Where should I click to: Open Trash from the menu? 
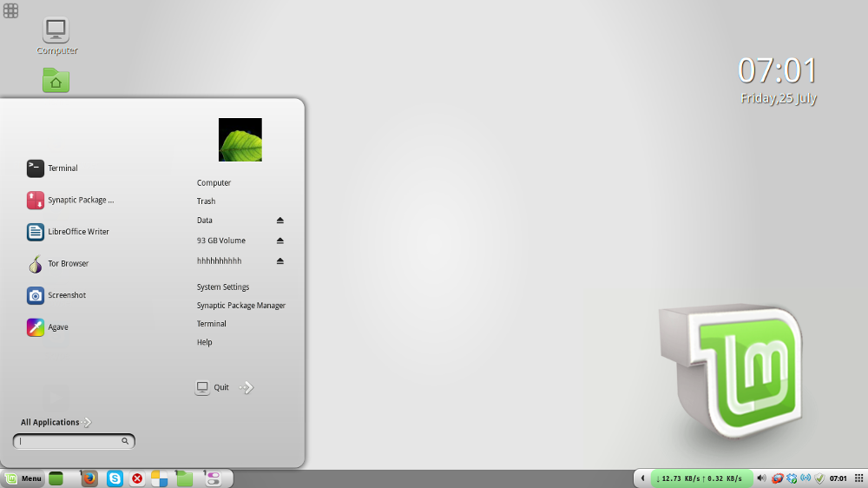coord(206,201)
